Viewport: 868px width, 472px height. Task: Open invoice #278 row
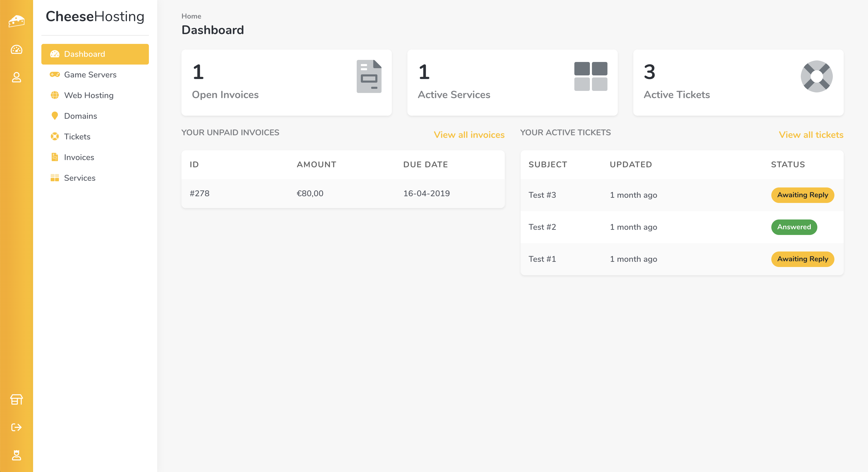coord(200,193)
